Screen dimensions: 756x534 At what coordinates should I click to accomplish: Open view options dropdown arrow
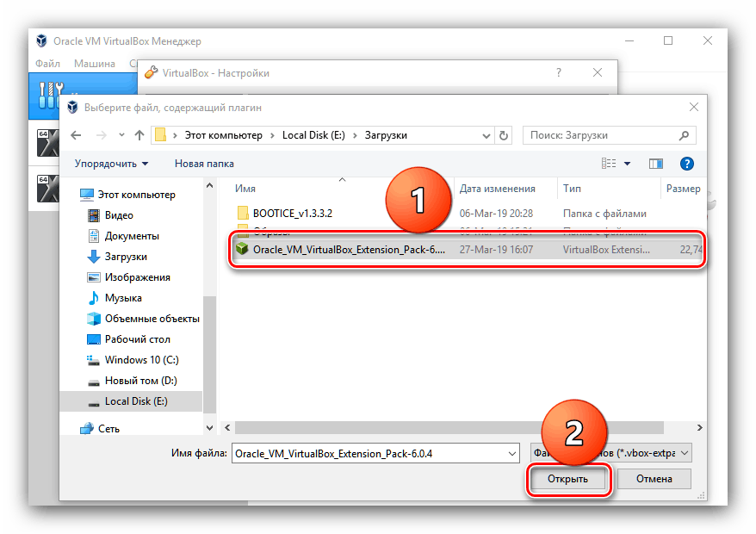[x=627, y=164]
